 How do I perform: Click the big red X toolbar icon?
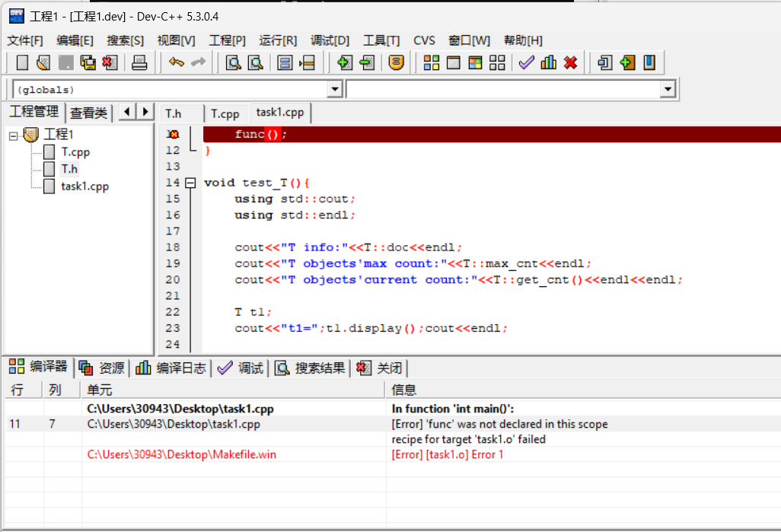coord(570,62)
